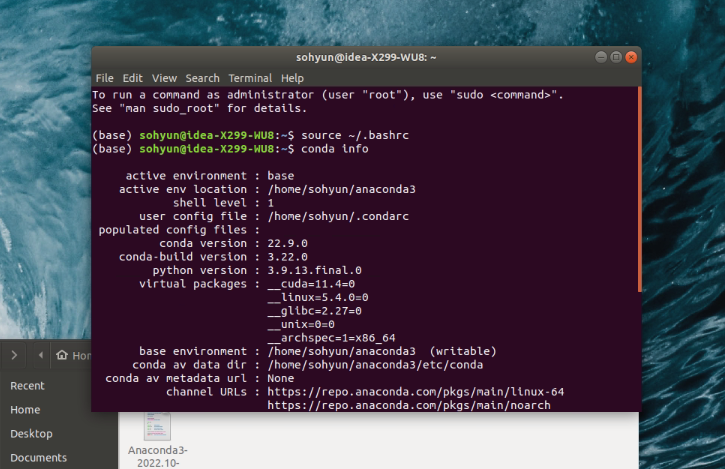The image size is (725, 469).
Task: Open the View menu in terminal
Action: (x=165, y=78)
